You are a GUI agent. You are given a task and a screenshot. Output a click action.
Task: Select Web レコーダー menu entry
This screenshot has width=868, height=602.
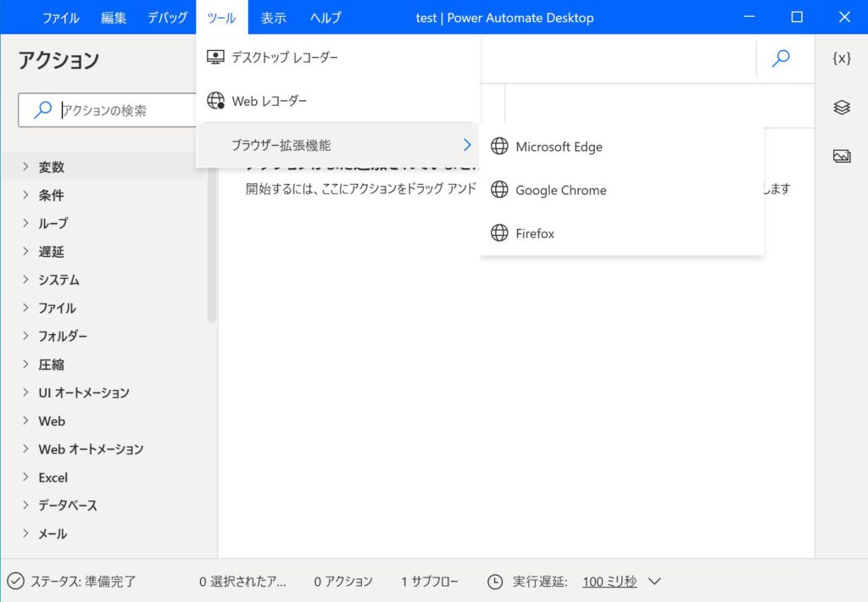pyautogui.click(x=337, y=101)
